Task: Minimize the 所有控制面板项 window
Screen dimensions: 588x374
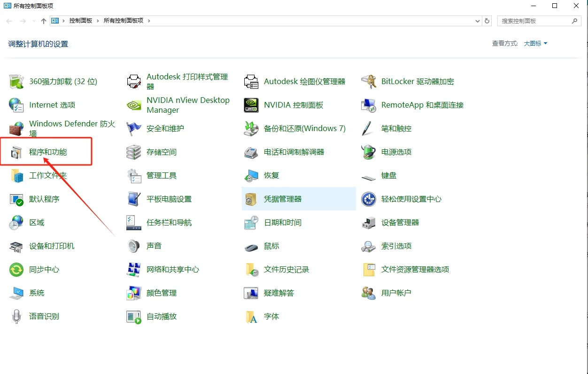Action: coord(533,6)
